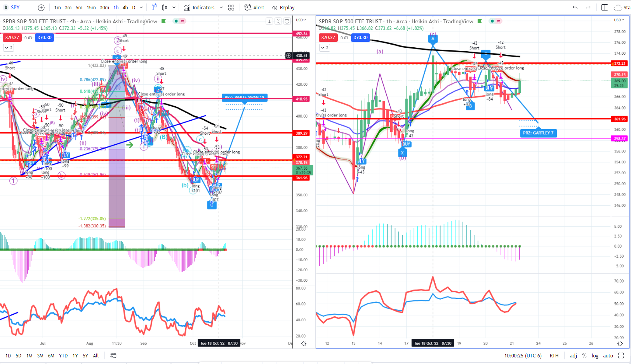
Task: Set date range to 5Y
Action: (85, 355)
